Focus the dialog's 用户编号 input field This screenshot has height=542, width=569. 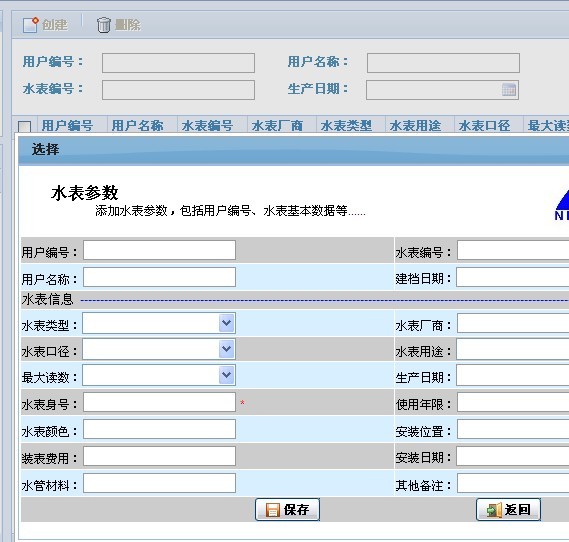pyautogui.click(x=159, y=250)
